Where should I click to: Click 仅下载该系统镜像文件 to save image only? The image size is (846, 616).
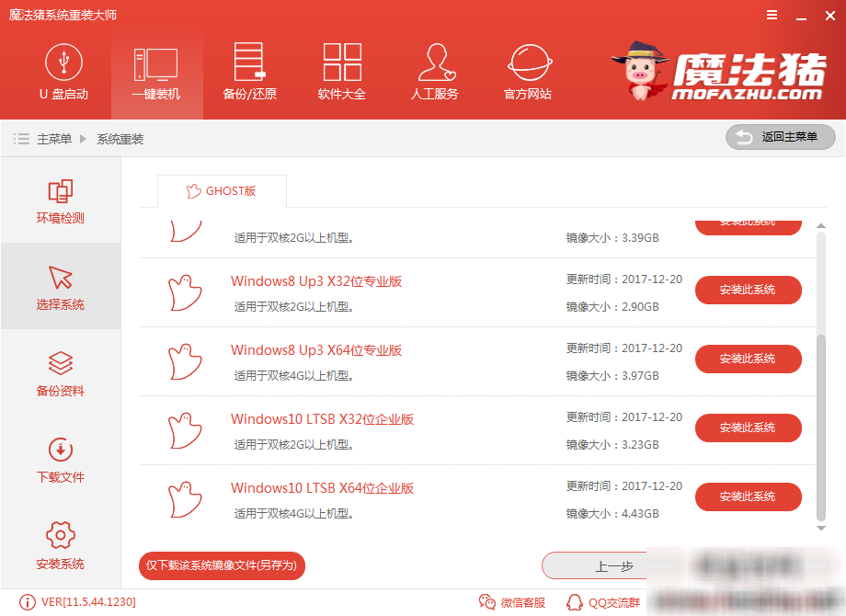[x=221, y=565]
